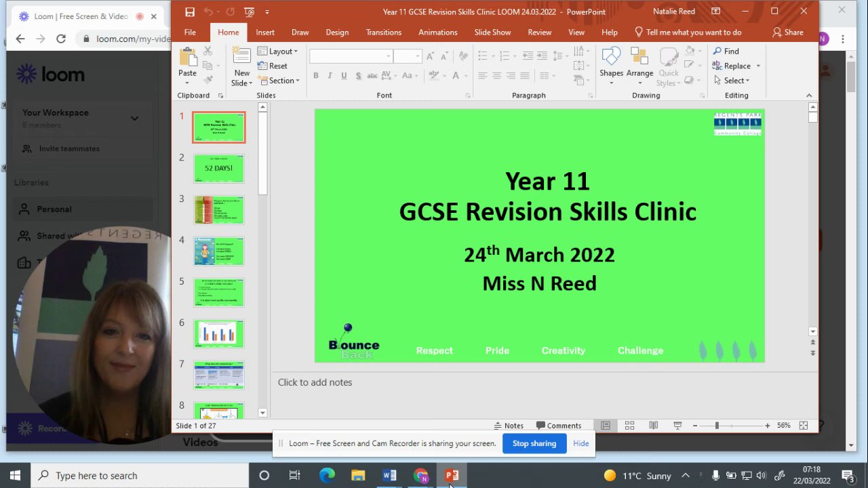
Task: Toggle Italic formatting
Action: [330, 75]
